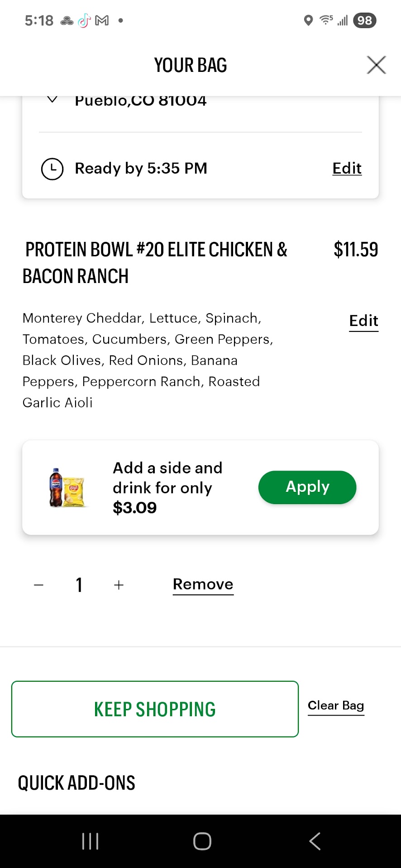The height and width of the screenshot is (868, 401).
Task: Tap the location pin status icon
Action: [x=308, y=20]
